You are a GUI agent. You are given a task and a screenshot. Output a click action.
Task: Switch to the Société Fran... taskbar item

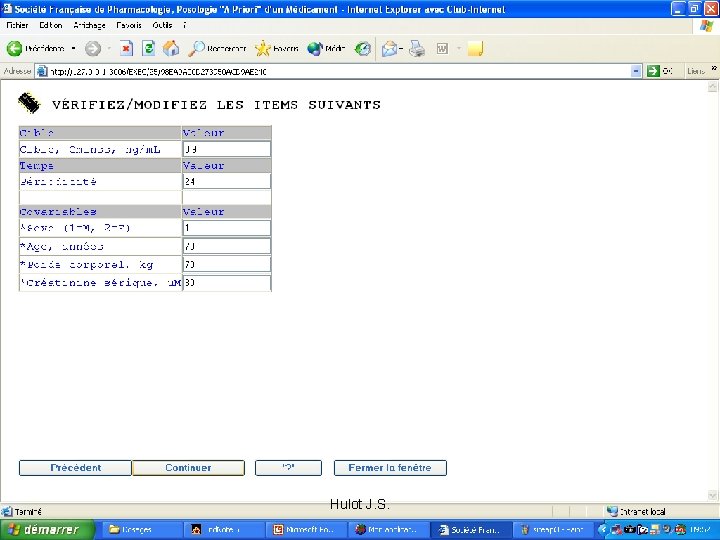(470, 529)
